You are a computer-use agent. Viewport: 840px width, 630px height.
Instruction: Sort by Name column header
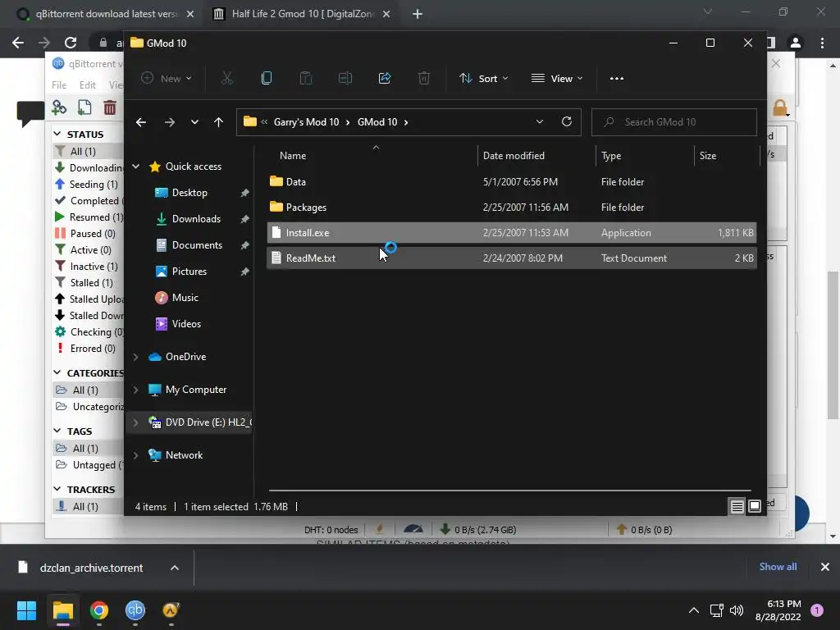(293, 156)
